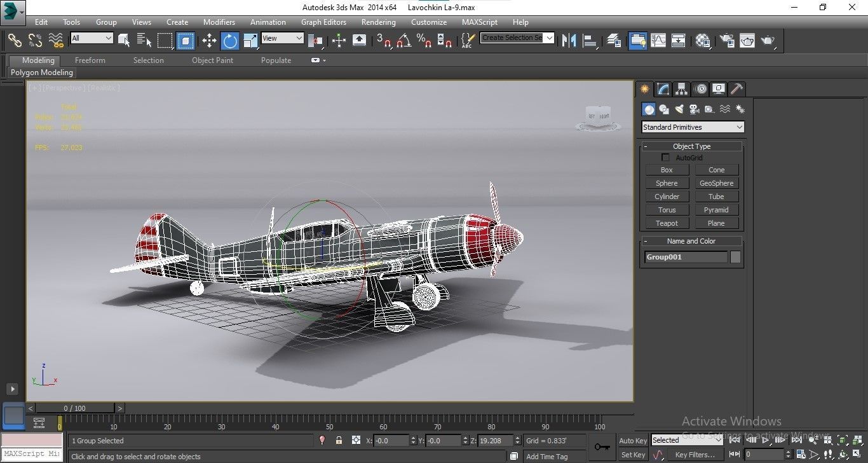Click the Key Filters button
Viewport: 868px width, 463px height.
pos(695,455)
